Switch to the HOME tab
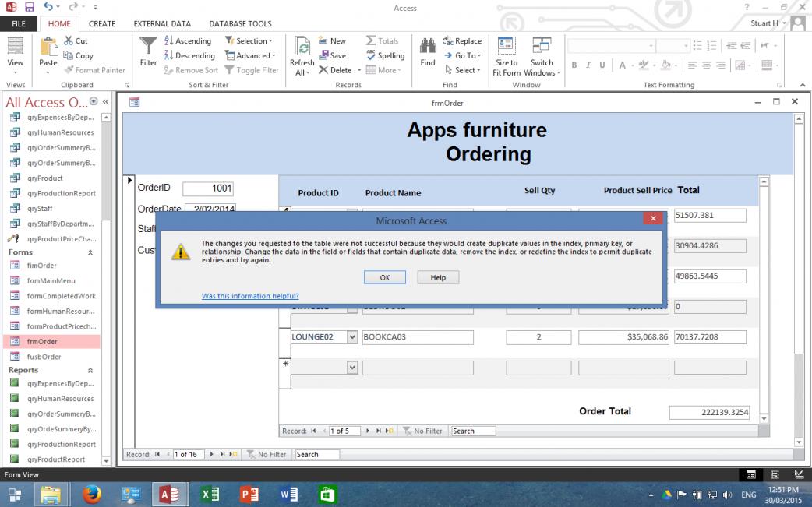The width and height of the screenshot is (812, 507). click(59, 24)
